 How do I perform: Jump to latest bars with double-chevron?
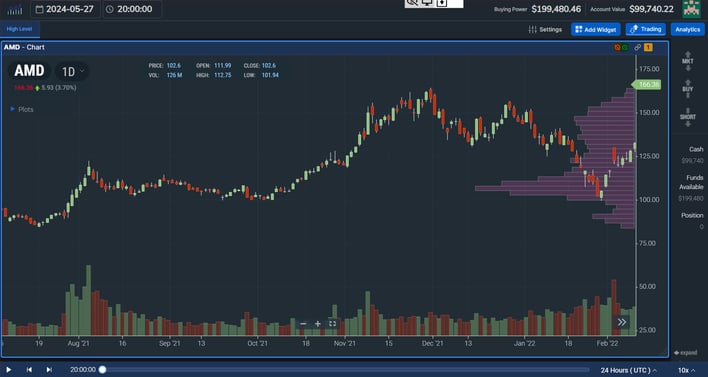pos(622,322)
